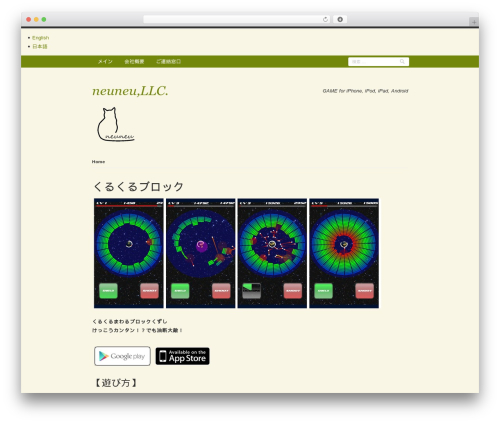
Task: Switch the site language to 日本語
Action: point(40,46)
